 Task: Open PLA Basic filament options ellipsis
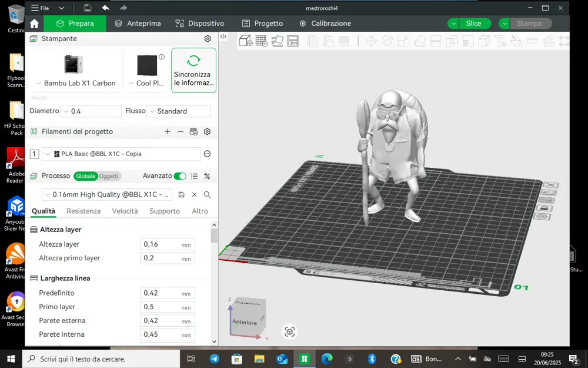pyautogui.click(x=207, y=154)
